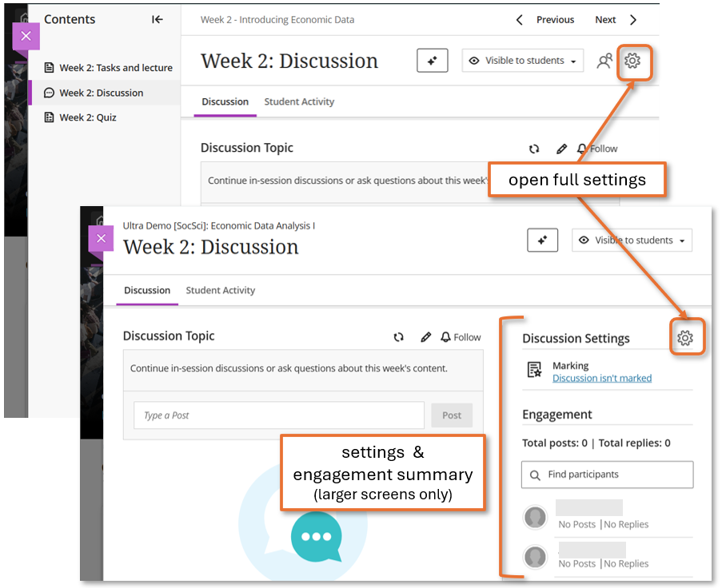Open the participants group icon
The image size is (722, 588).
click(604, 61)
